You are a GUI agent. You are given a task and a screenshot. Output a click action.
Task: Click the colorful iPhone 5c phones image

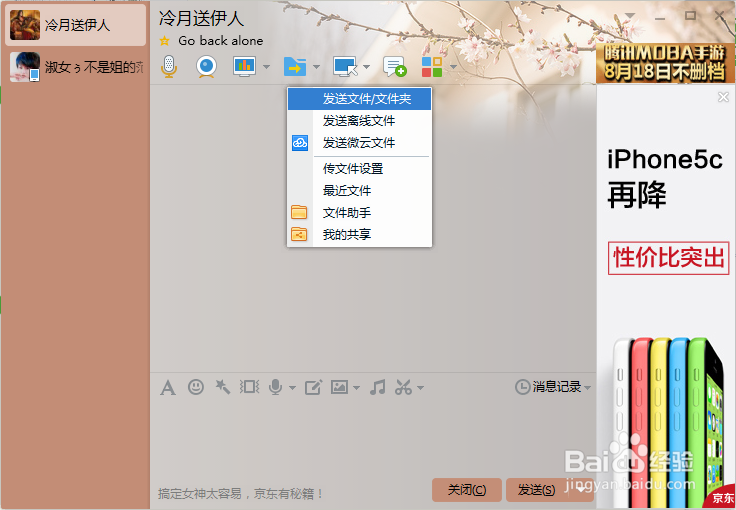point(667,420)
